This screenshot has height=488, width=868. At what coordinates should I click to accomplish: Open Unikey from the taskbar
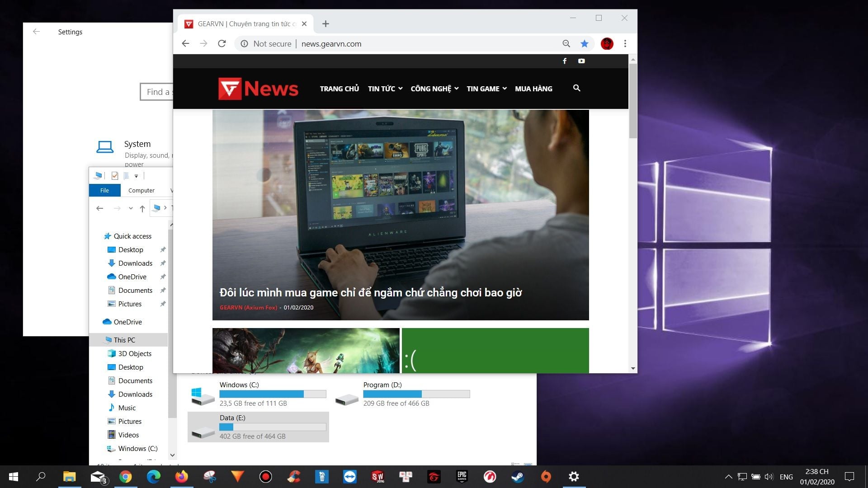pos(405,477)
